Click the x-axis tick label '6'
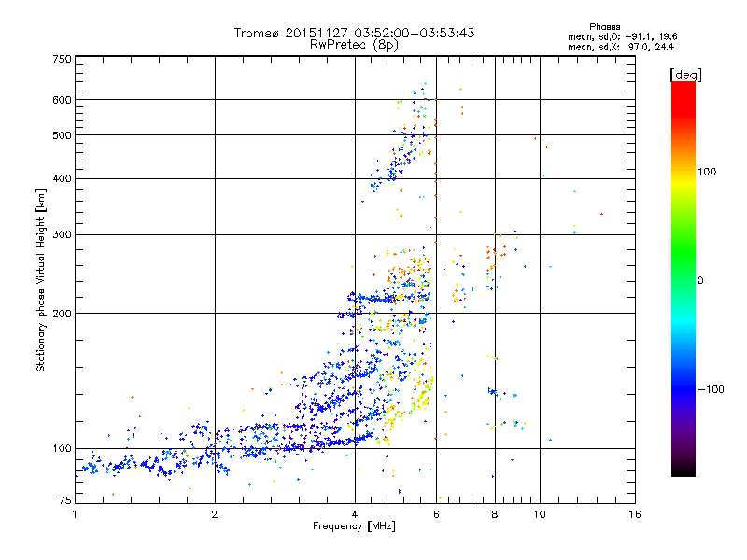 coord(436,514)
